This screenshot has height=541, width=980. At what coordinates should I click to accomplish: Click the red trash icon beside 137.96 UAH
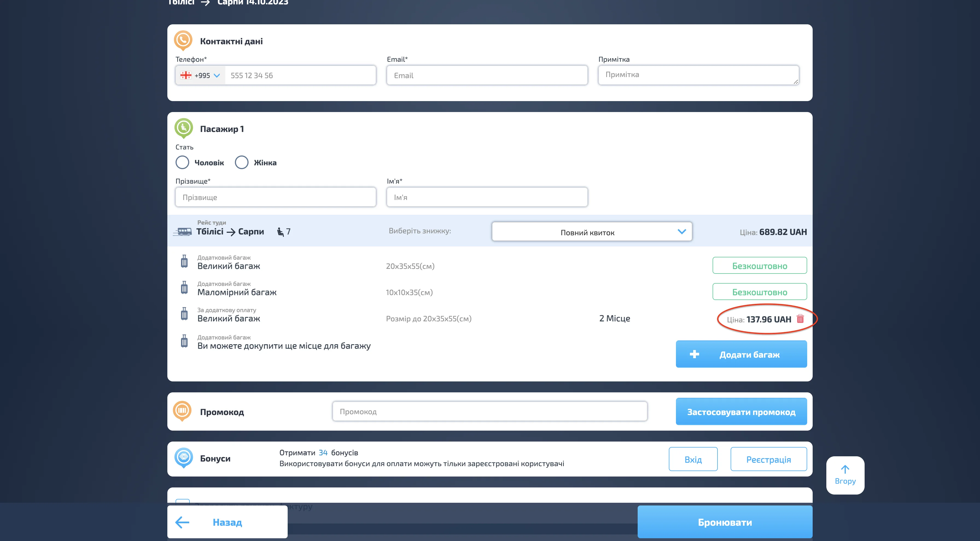pyautogui.click(x=800, y=319)
